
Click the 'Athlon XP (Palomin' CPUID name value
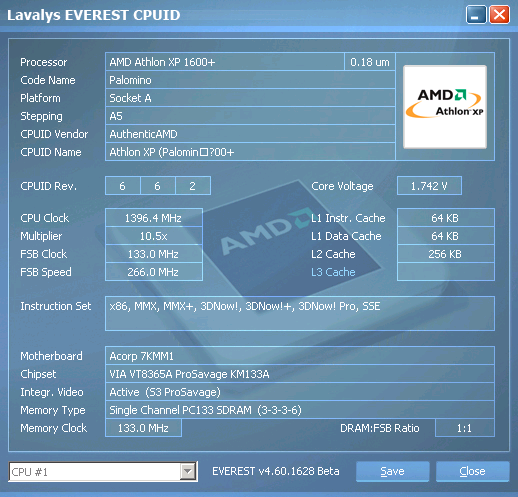pyautogui.click(x=250, y=152)
